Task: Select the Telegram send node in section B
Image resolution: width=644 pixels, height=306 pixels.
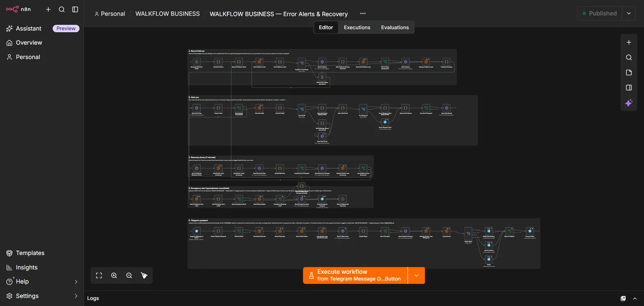Action: coord(385,122)
